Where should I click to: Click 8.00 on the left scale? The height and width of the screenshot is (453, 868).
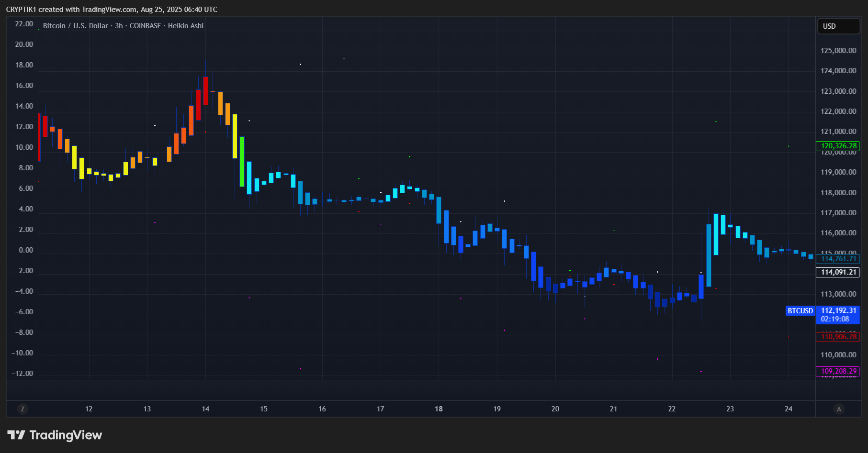26,168
